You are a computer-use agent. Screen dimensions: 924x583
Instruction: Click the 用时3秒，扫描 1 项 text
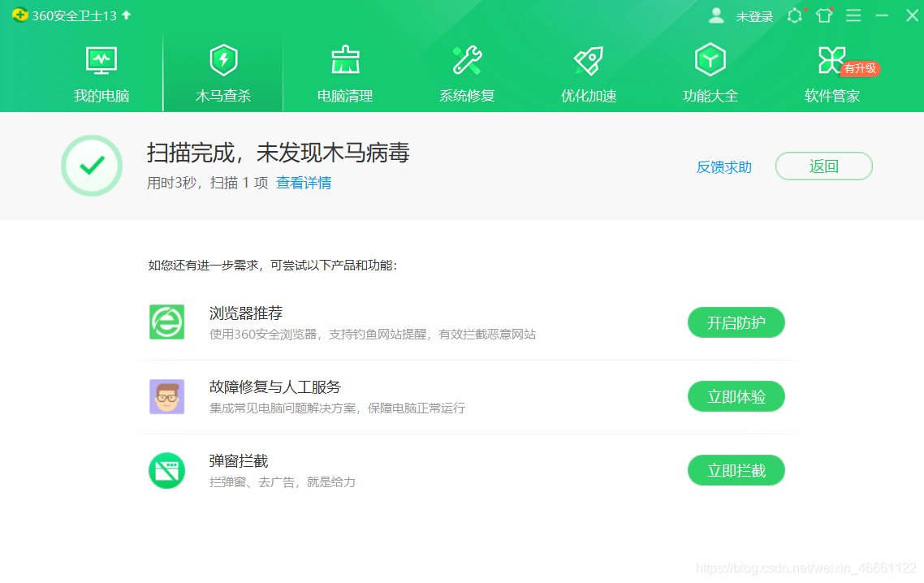coord(207,183)
